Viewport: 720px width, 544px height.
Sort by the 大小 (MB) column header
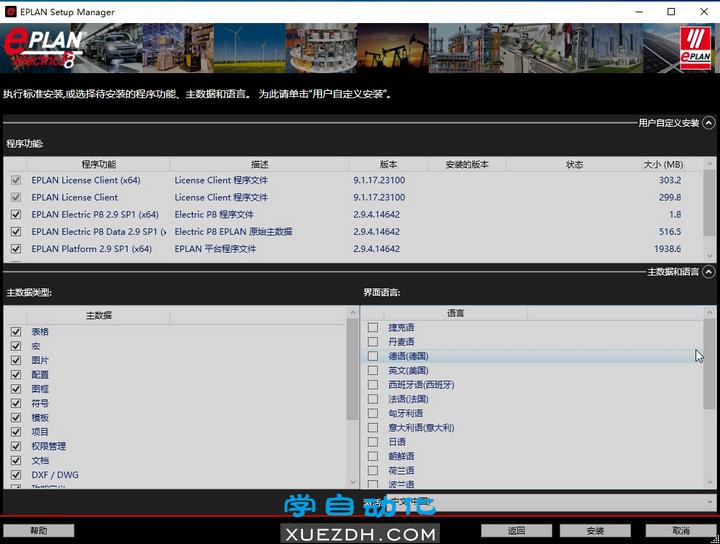point(664,164)
